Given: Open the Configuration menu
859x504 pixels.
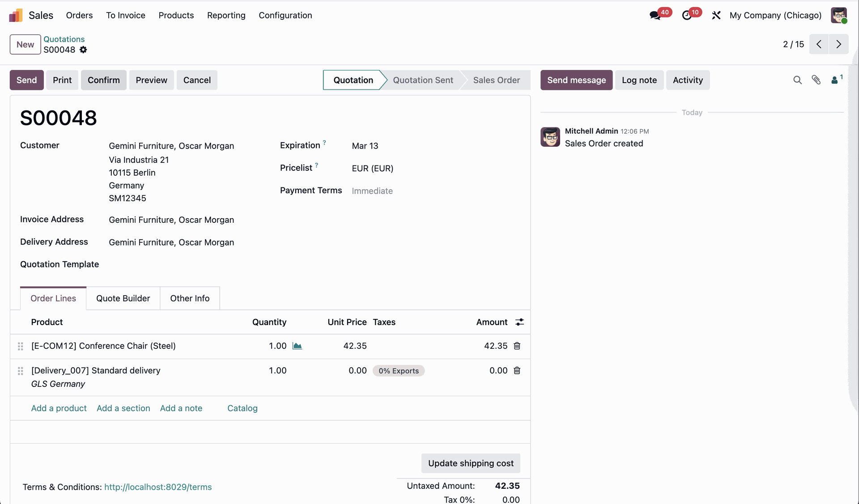Looking at the screenshot, I should click(x=285, y=15).
